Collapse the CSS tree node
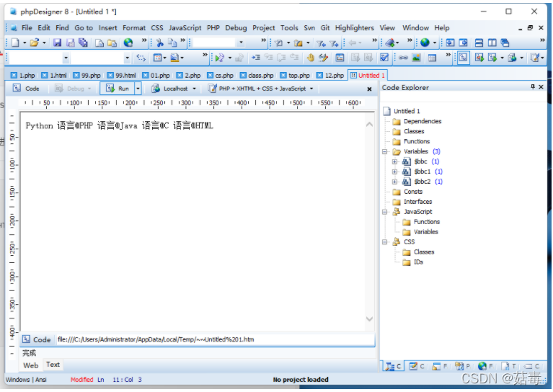553x392 pixels. (385, 242)
